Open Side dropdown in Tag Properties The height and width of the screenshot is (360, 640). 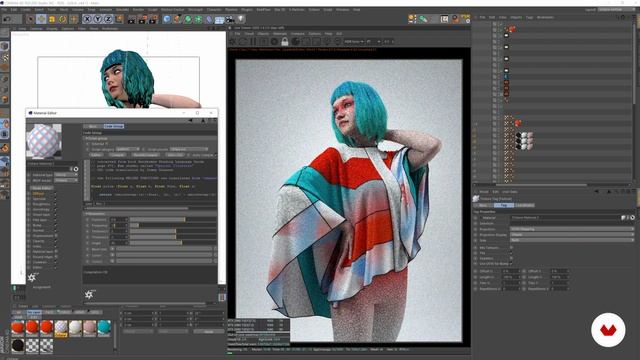pos(572,240)
